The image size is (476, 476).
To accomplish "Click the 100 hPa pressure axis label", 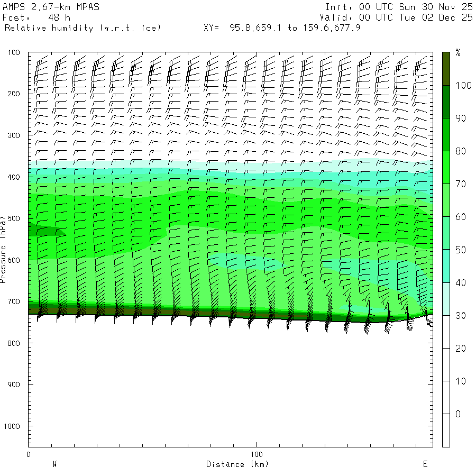I will click(14, 52).
